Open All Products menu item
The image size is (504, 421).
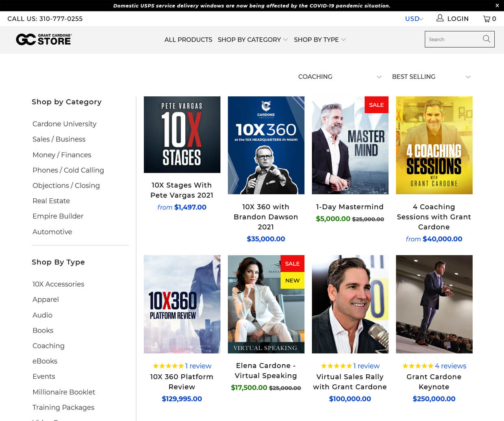[188, 40]
